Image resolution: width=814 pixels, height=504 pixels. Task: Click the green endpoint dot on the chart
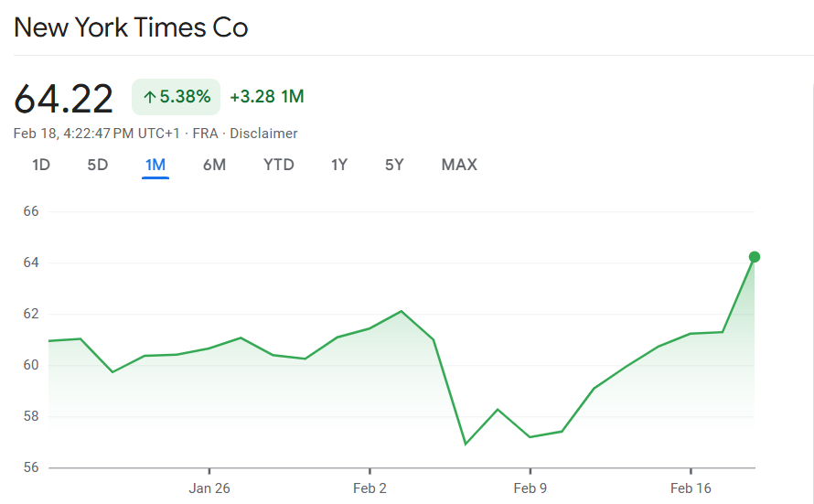[x=755, y=257]
